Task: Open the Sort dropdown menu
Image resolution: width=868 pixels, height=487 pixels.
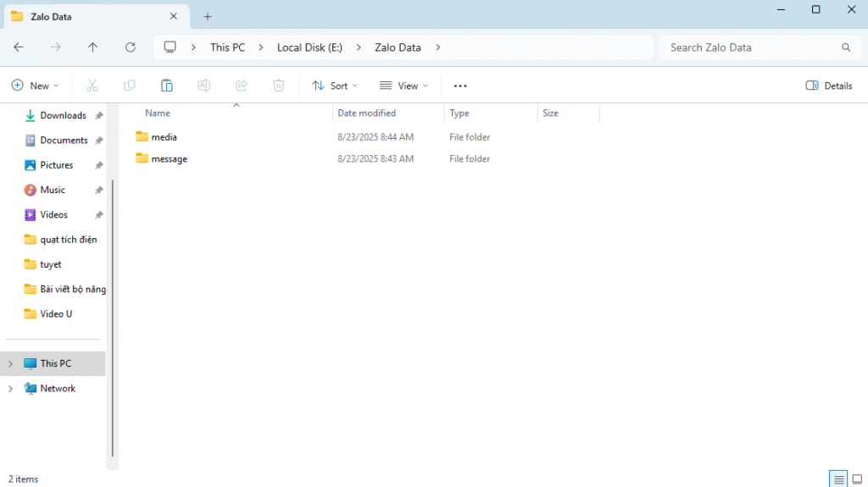Action: coord(335,86)
